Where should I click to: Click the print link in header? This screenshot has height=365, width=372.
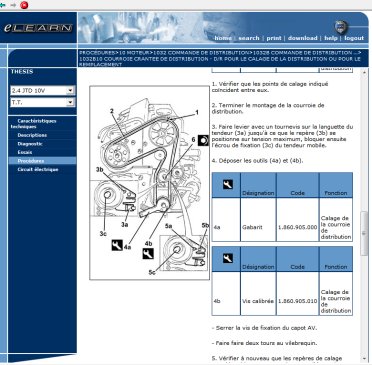(x=274, y=38)
